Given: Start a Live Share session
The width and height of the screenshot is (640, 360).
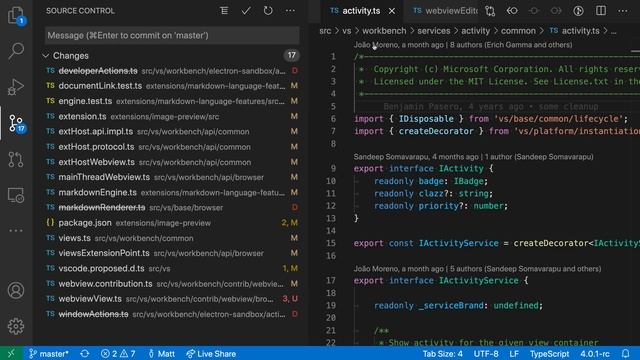Looking at the screenshot, I should [x=211, y=353].
